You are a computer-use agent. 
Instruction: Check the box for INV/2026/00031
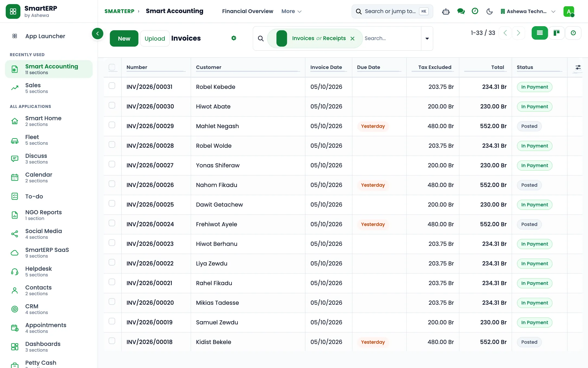[112, 86]
